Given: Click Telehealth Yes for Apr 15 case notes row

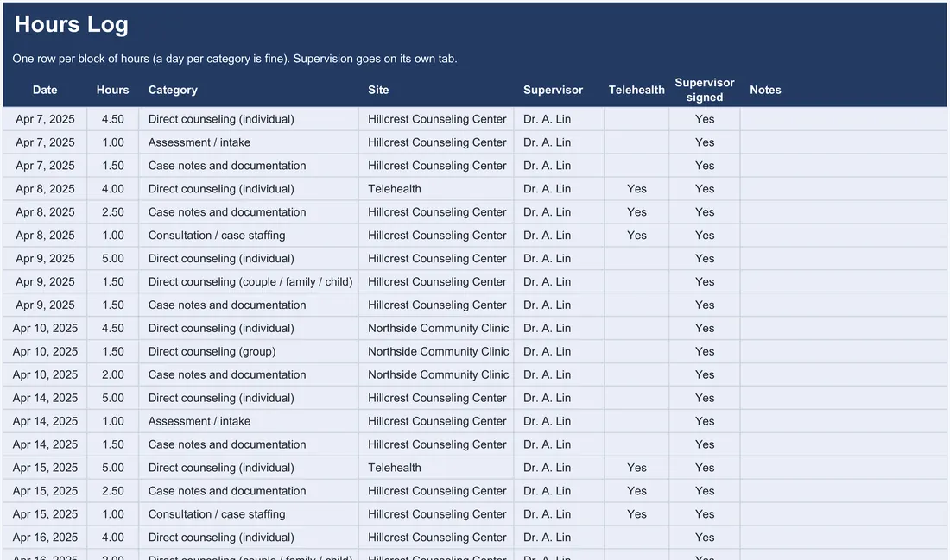Looking at the screenshot, I should [636, 490].
